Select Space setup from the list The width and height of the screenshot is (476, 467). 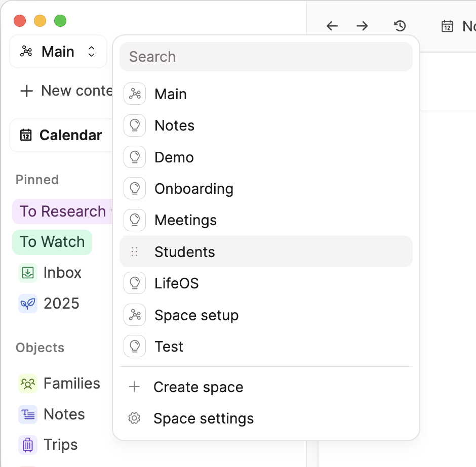pos(196,315)
